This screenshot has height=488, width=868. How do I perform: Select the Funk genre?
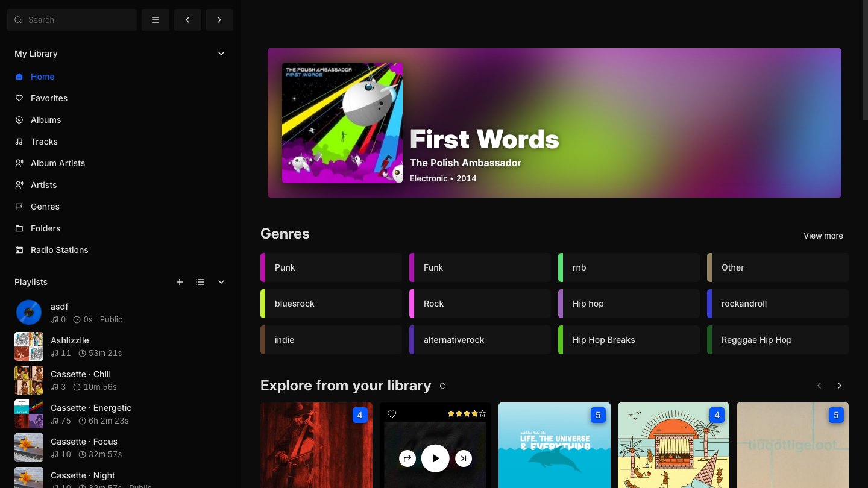click(480, 267)
